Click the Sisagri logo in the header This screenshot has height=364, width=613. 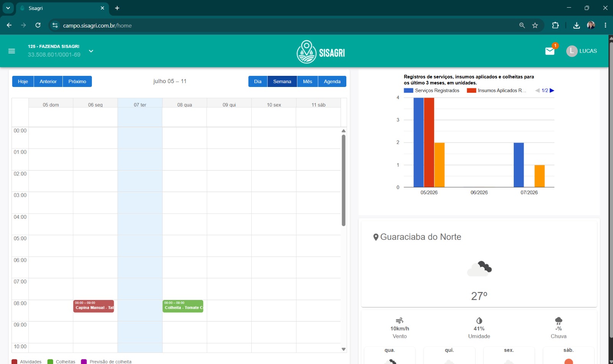[x=321, y=52]
